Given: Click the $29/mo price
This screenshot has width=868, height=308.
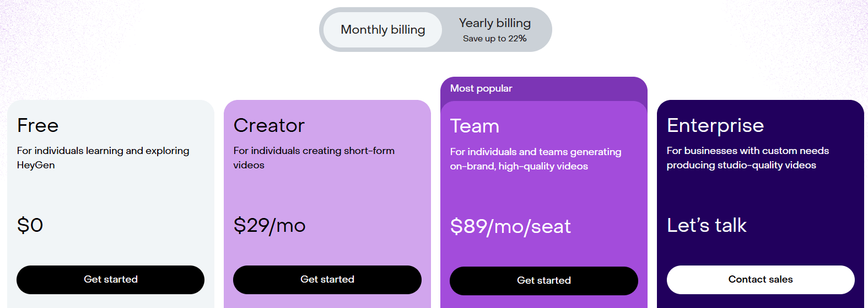Looking at the screenshot, I should pyautogui.click(x=269, y=226).
